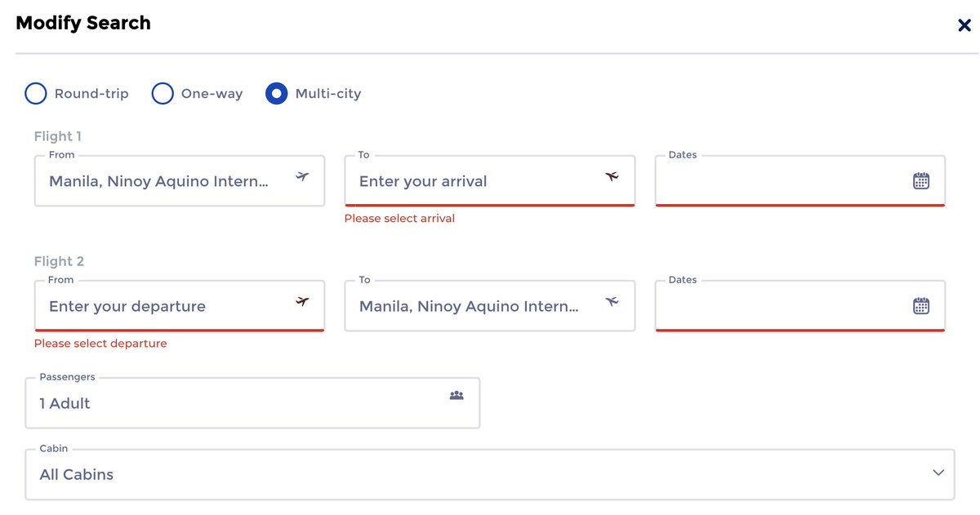Image resolution: width=980 pixels, height=515 pixels.
Task: Close the Modify Search dialog
Action: (x=964, y=25)
